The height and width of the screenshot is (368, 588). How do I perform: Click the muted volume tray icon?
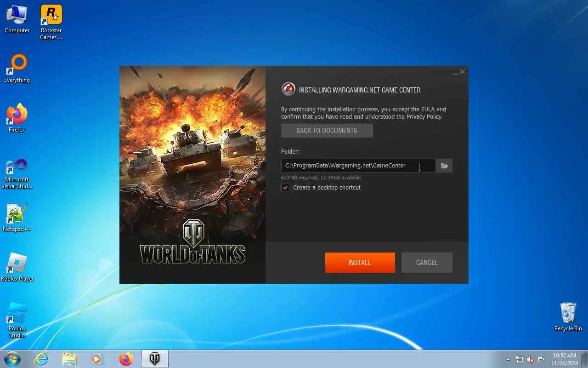pos(531,359)
